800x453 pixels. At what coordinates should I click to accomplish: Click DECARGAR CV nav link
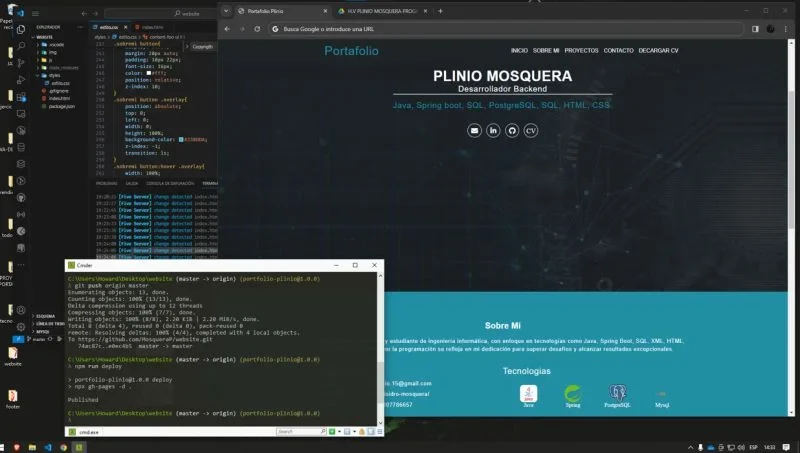[658, 51]
